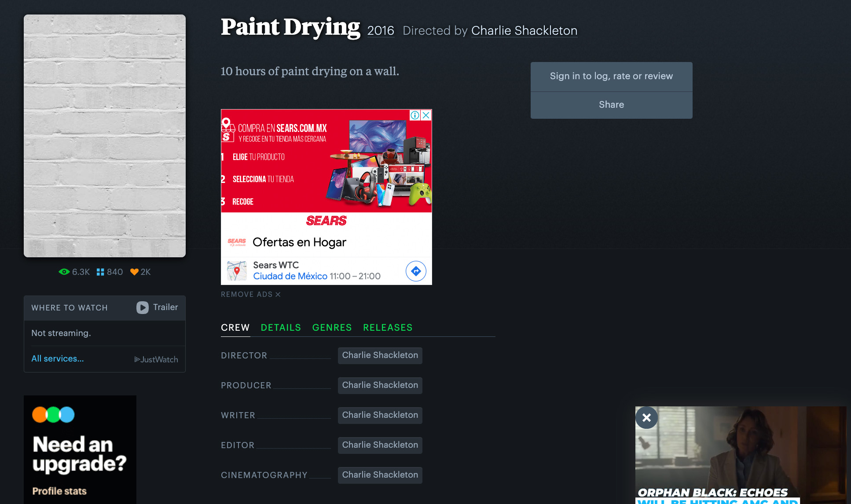This screenshot has width=851, height=504.
Task: Click the ad info icon
Action: [414, 115]
